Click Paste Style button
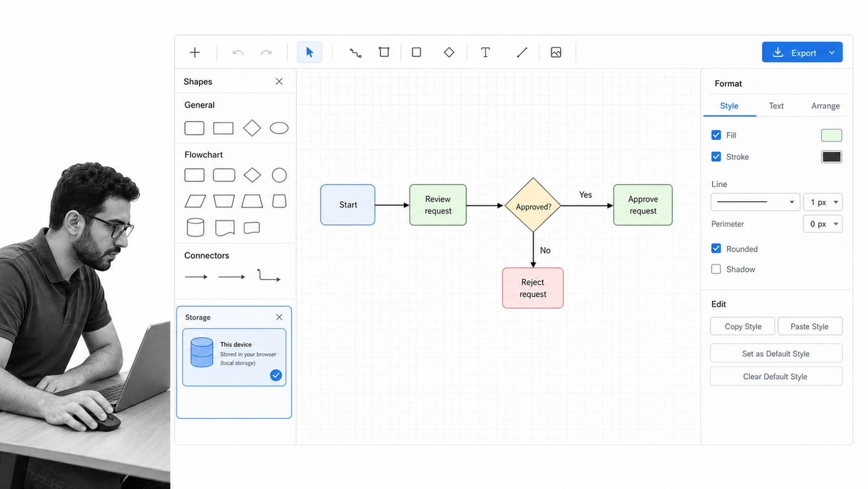This screenshot has width=868, height=489. point(810,326)
